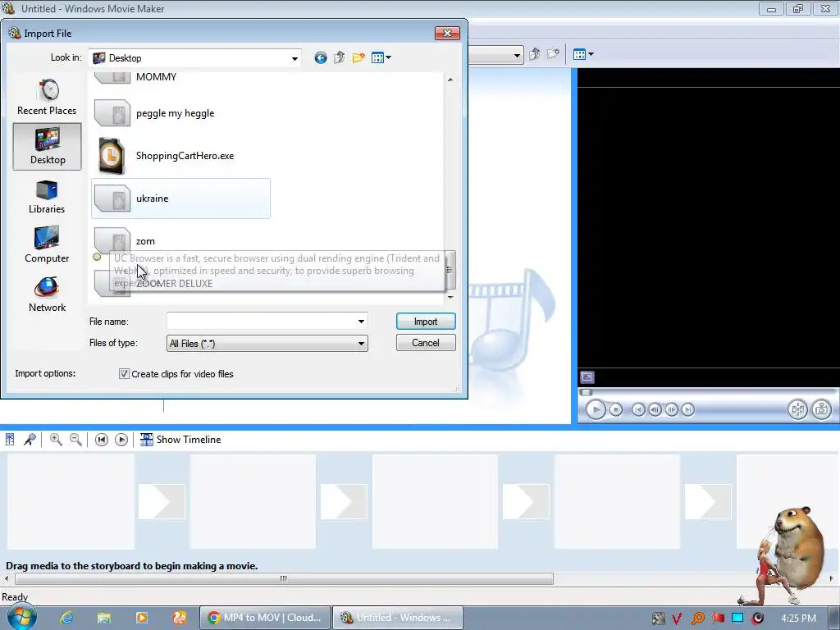840x630 pixels.
Task: Go up one level in Import File dialog
Action: 339,58
